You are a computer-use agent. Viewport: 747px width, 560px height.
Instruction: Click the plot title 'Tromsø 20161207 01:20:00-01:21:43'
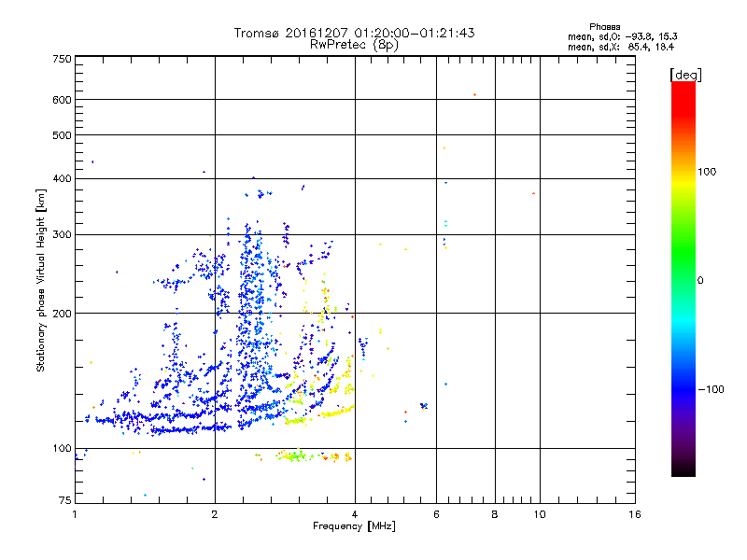(354, 33)
